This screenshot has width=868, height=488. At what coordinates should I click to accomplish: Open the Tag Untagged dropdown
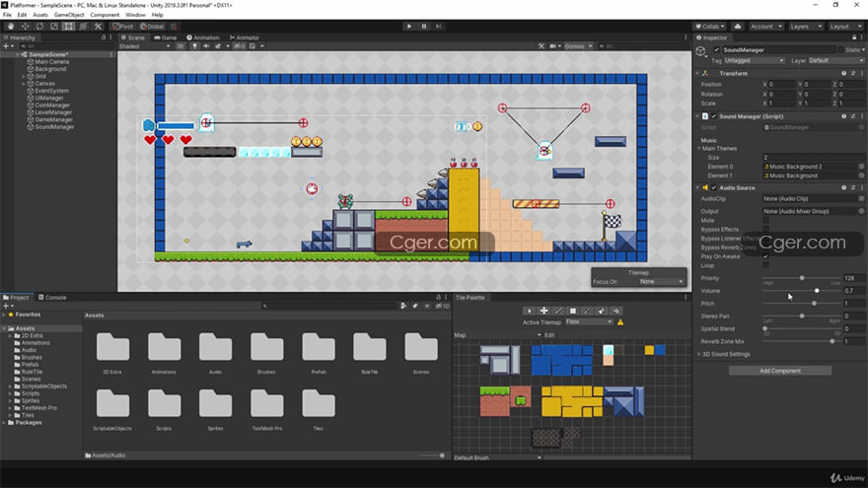pyautogui.click(x=754, y=60)
